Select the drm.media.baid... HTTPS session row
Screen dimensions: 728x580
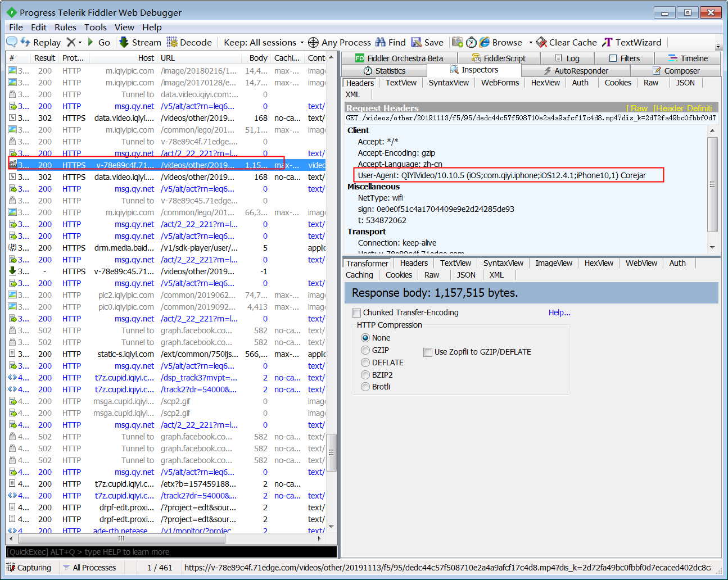click(166, 248)
